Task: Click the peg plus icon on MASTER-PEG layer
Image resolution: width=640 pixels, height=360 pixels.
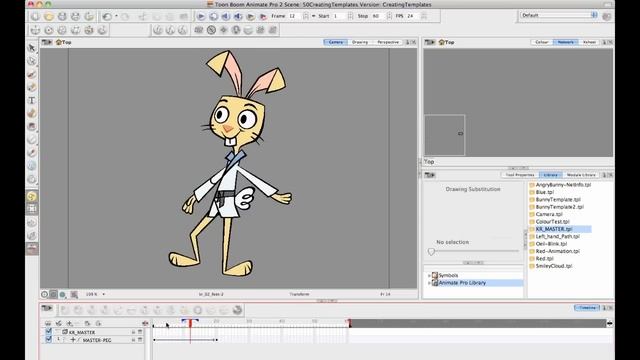Action: (x=73, y=340)
